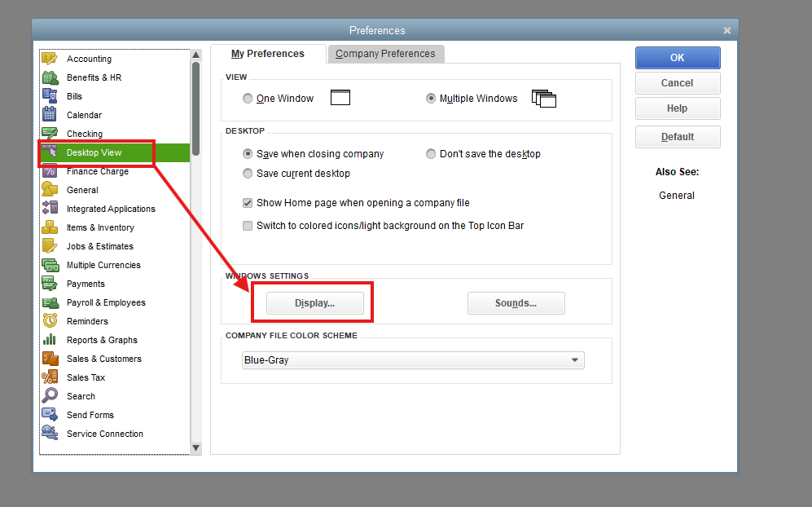Click the Reminders alarm clock icon
812x507 pixels.
(x=50, y=321)
